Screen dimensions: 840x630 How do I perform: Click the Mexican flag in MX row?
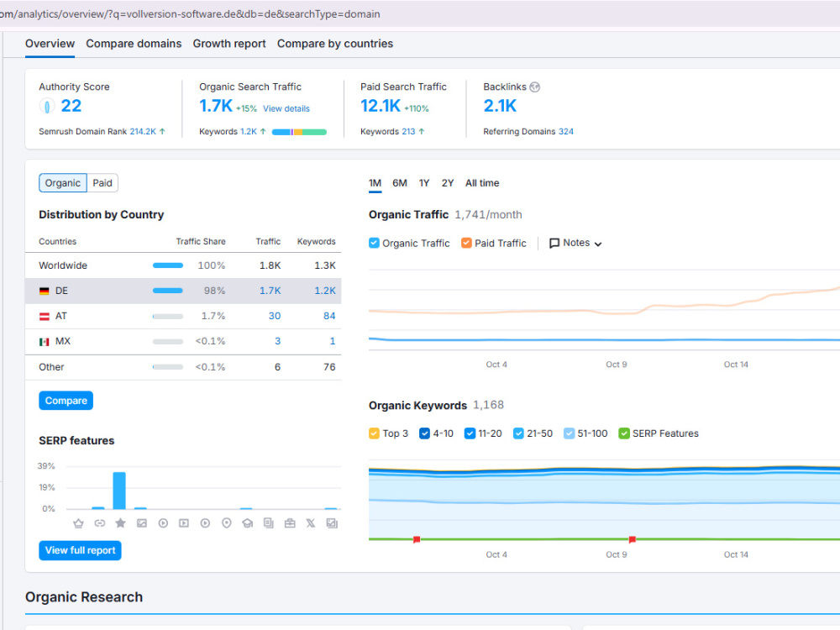tap(45, 342)
